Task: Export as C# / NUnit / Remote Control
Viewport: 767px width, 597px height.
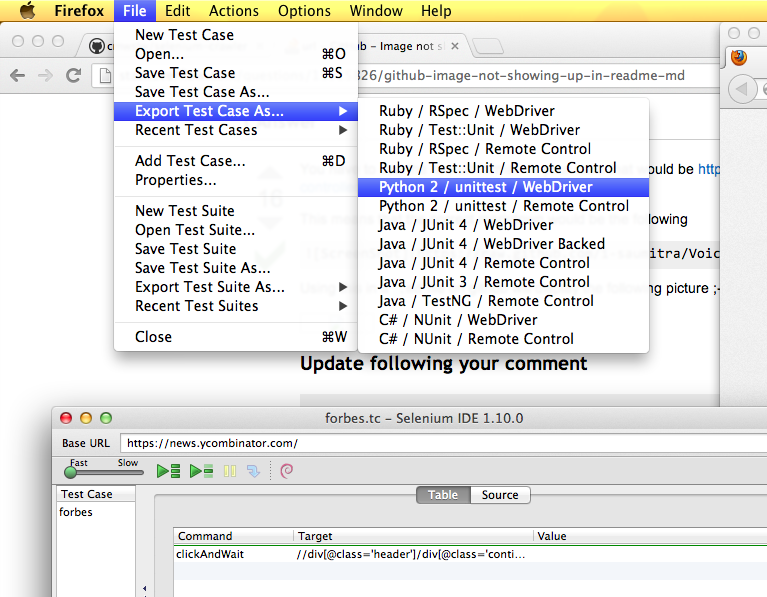Action: coord(503,339)
